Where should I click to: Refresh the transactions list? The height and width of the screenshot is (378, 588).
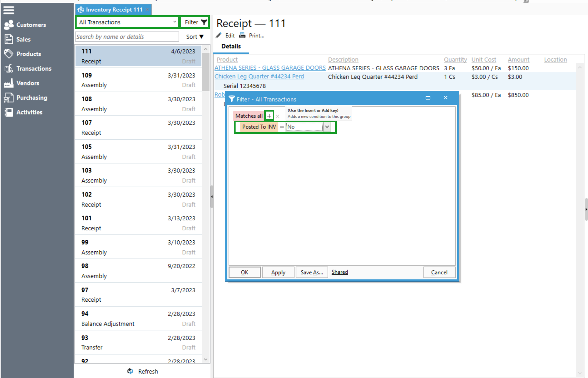142,371
